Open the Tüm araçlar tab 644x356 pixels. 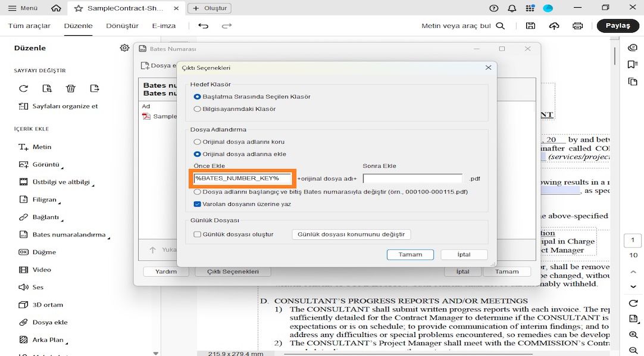(29, 26)
